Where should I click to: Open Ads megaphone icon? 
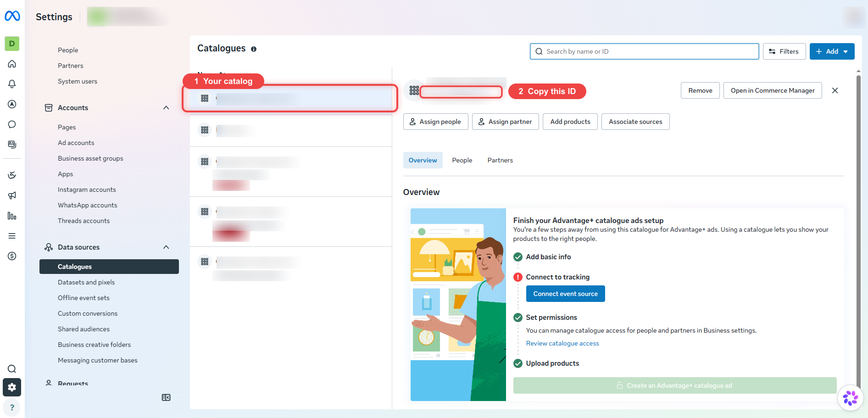12,195
